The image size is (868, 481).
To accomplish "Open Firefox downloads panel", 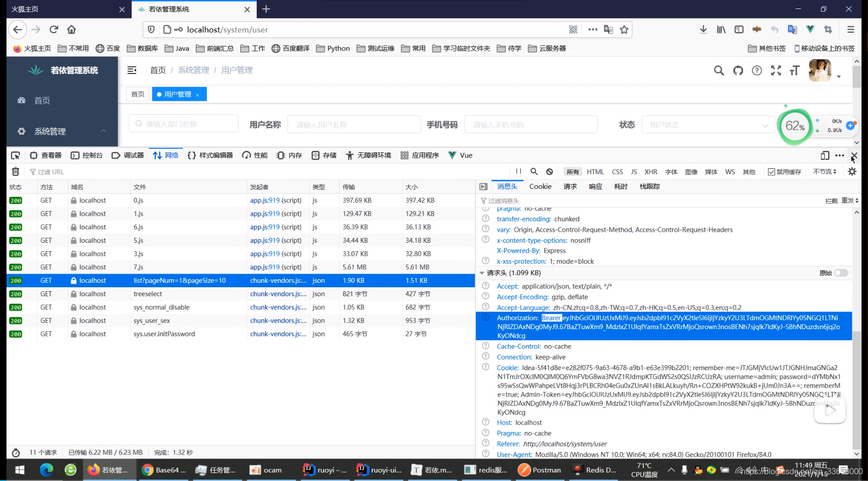I will 703,29.
